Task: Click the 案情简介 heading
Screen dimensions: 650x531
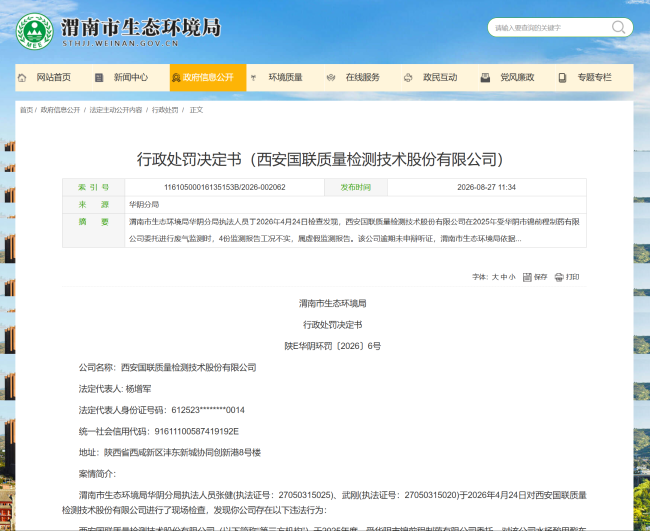Action: (x=97, y=474)
